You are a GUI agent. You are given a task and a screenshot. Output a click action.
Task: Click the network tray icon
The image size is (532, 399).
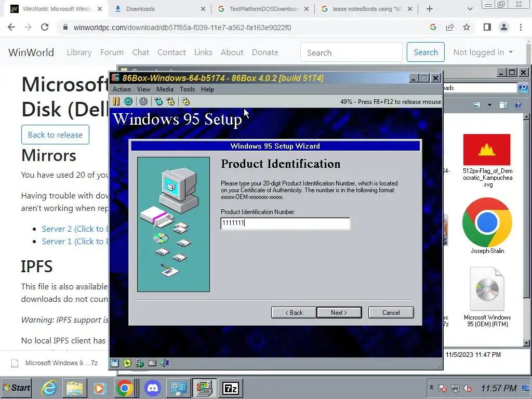coord(455,388)
